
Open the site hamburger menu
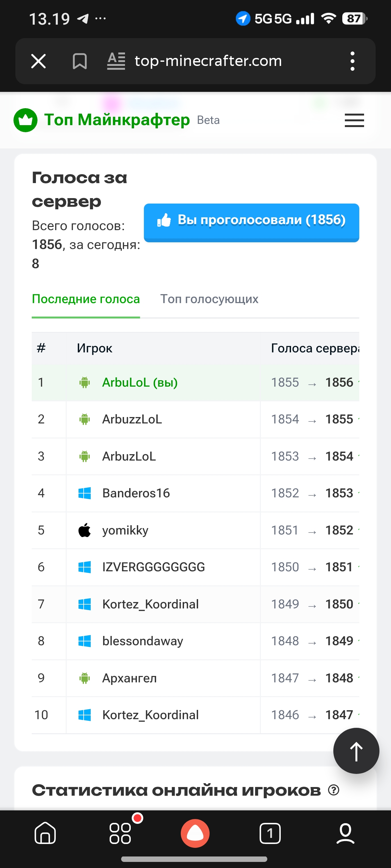354,120
